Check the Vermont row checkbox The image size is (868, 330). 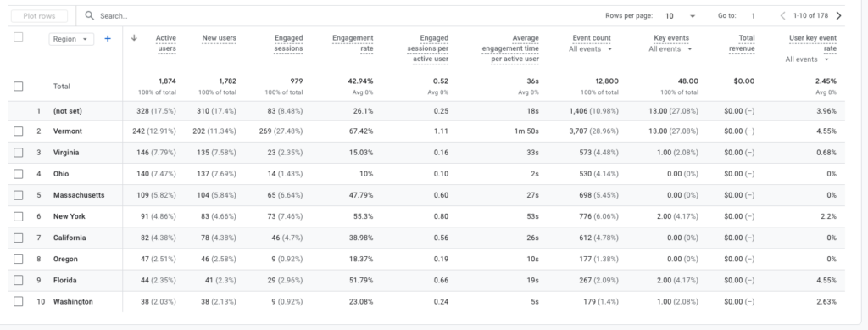coord(19,131)
